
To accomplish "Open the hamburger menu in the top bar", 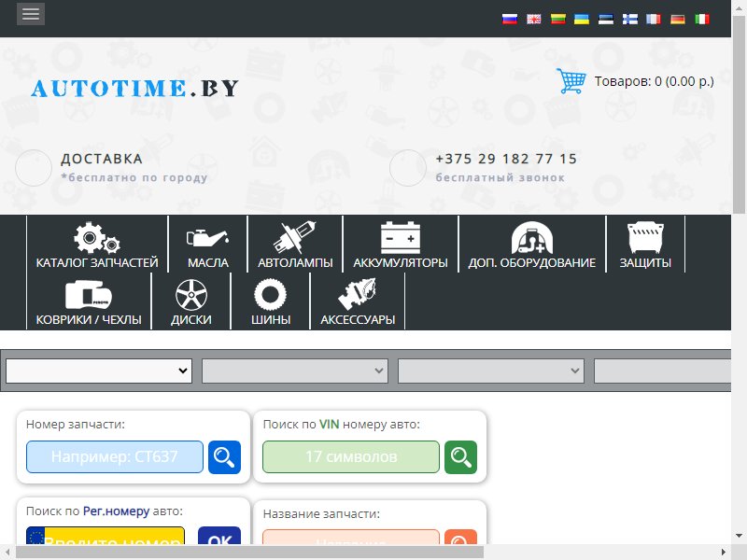I will coord(31,14).
